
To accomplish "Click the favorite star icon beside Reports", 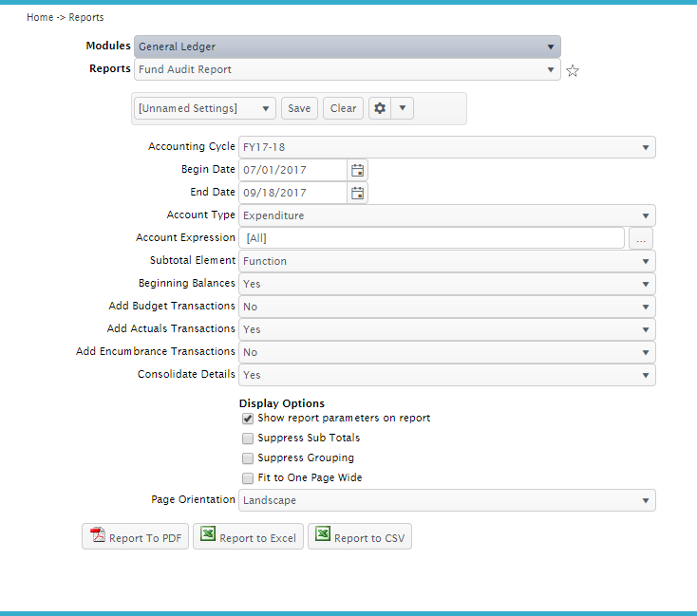I will pyautogui.click(x=573, y=71).
